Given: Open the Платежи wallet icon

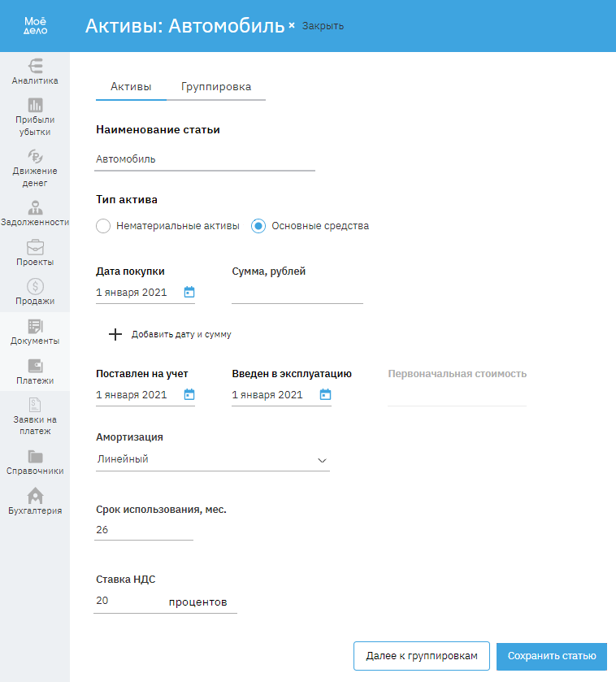Looking at the screenshot, I should (x=35, y=366).
